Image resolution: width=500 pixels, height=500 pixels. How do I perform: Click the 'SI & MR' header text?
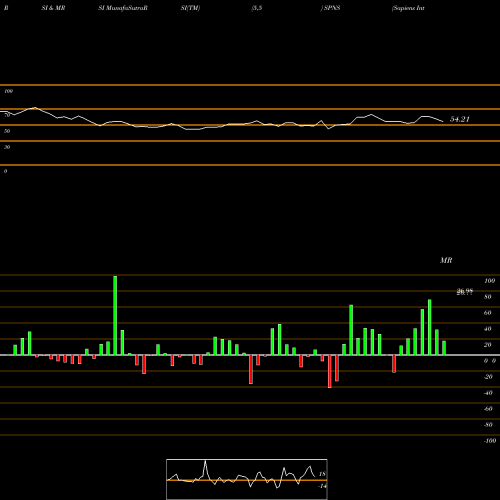tap(53, 8)
